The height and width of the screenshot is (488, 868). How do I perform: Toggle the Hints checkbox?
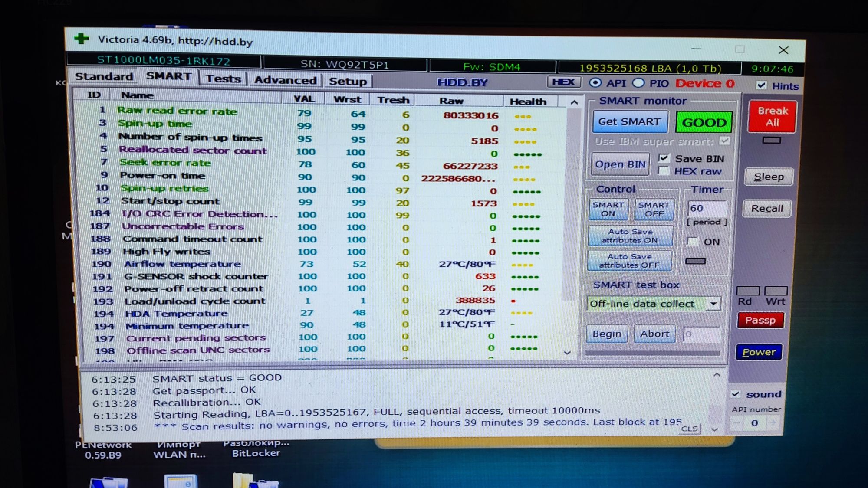[761, 85]
